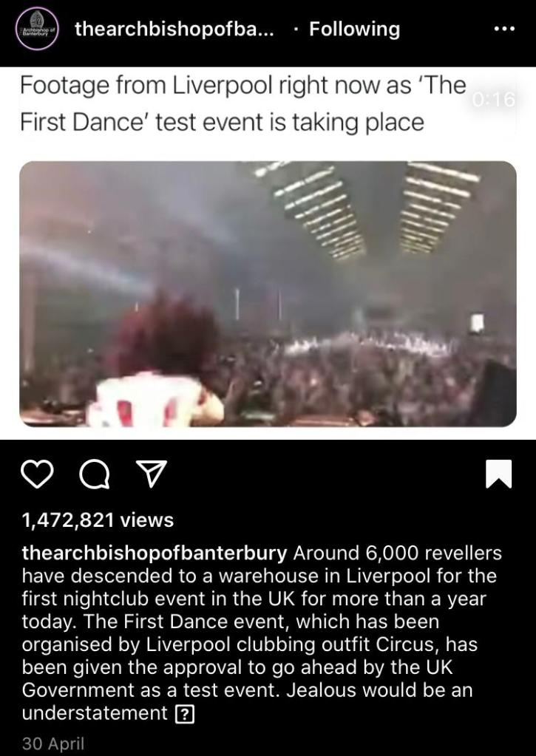Viewport: 536px width, 756px height.
Task: Tap the thearchbishopofba... username in header
Action: 174,29
